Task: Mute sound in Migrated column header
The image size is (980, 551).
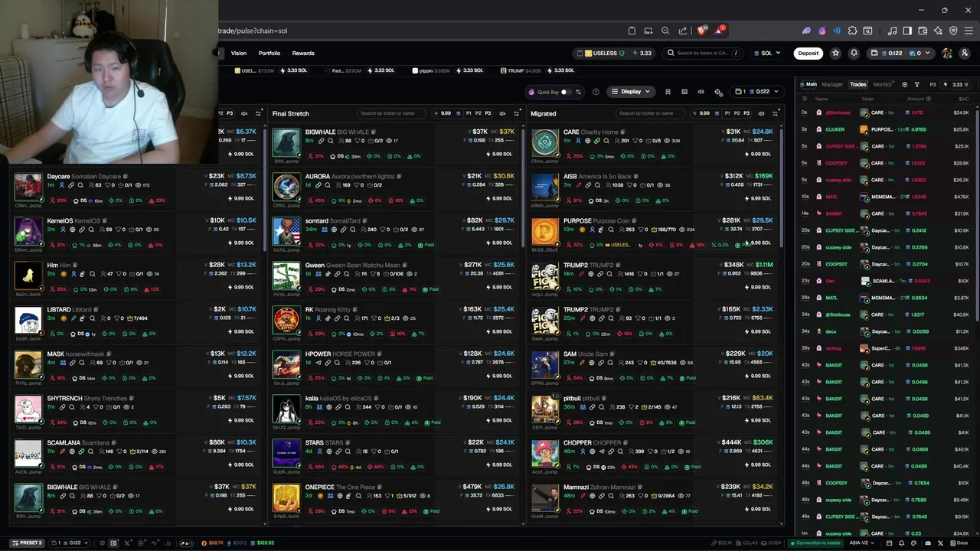Action: tap(761, 113)
